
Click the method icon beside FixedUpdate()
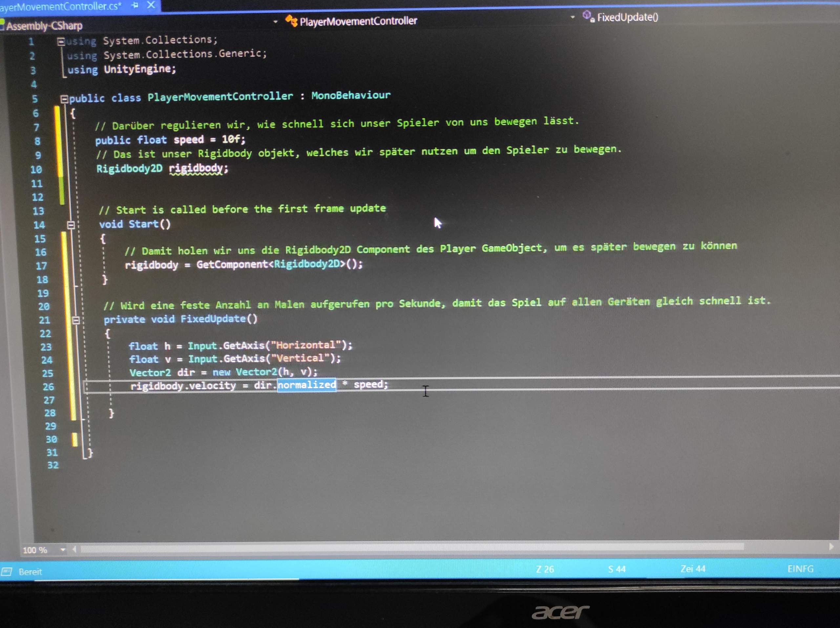click(587, 15)
